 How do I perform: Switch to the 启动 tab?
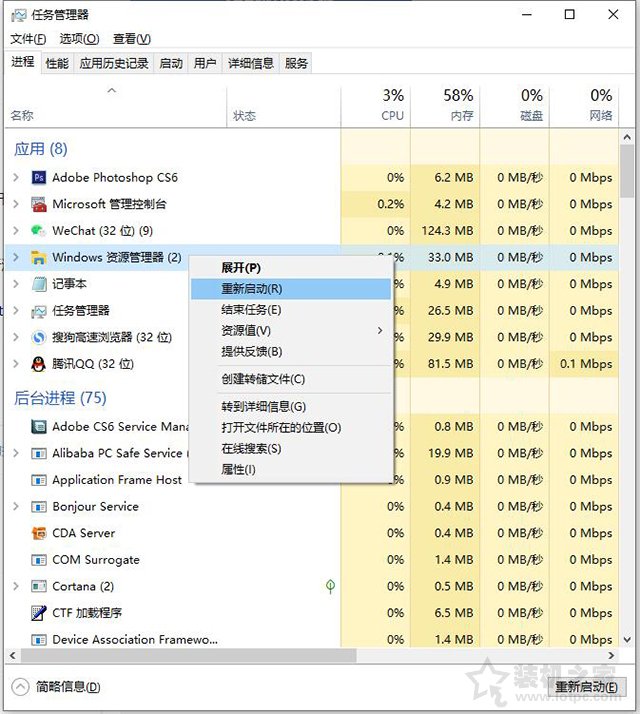(x=171, y=63)
